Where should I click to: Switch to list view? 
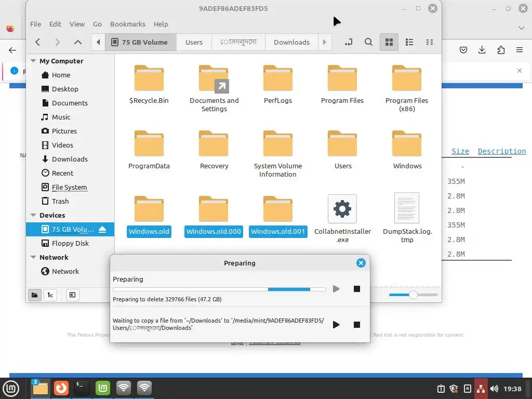point(409,42)
